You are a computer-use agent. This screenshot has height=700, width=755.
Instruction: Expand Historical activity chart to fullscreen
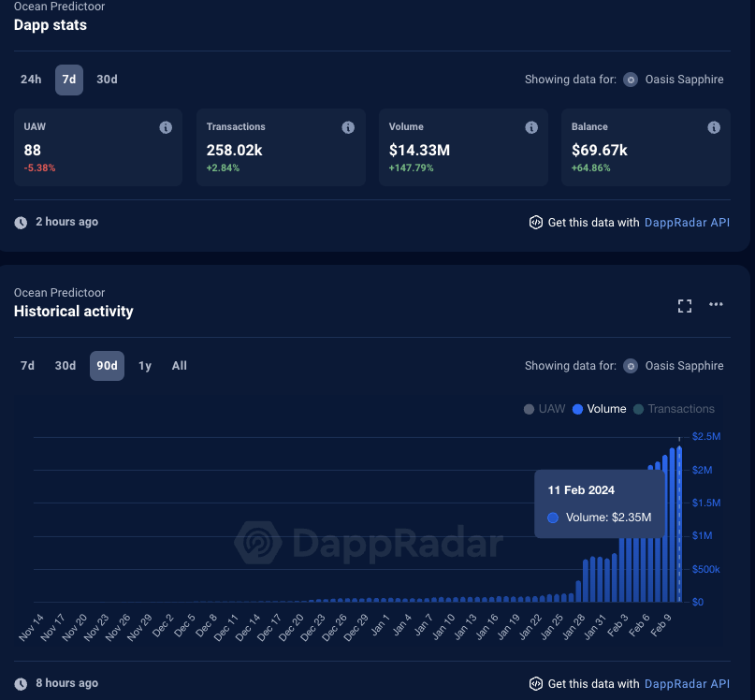(685, 306)
